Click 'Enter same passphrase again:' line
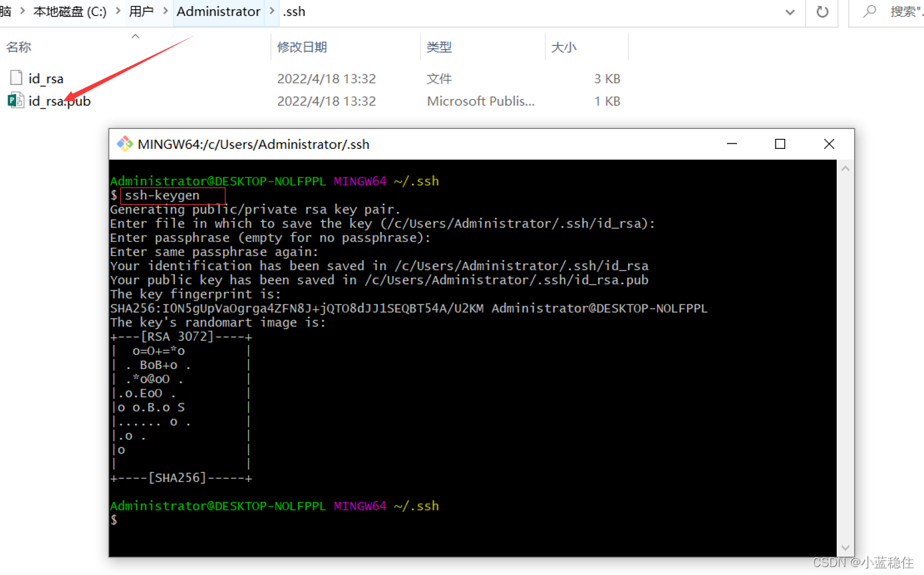Image resolution: width=924 pixels, height=575 pixels. pyautogui.click(x=214, y=252)
